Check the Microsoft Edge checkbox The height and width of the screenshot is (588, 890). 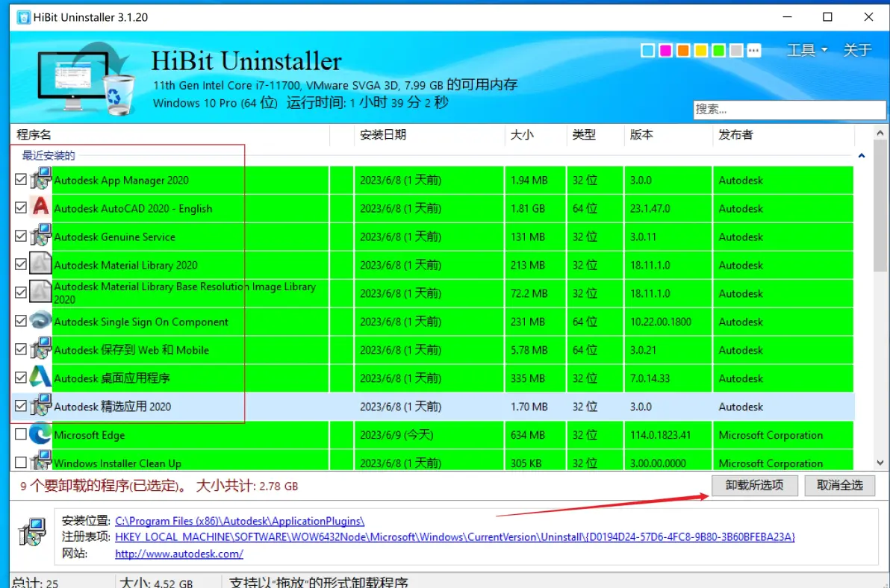pos(21,434)
